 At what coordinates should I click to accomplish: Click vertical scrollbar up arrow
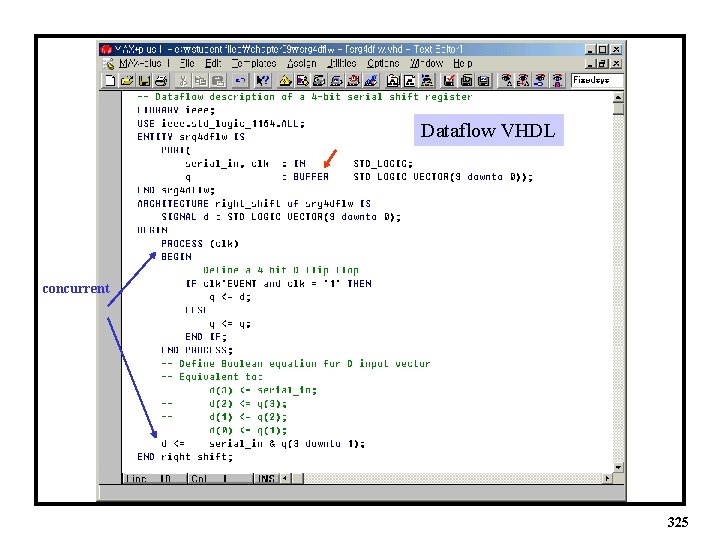pos(618,97)
